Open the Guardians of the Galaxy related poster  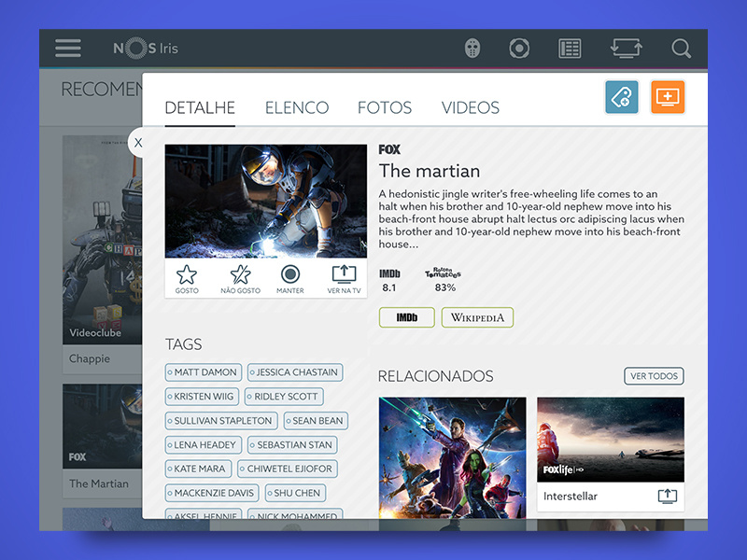click(x=453, y=457)
